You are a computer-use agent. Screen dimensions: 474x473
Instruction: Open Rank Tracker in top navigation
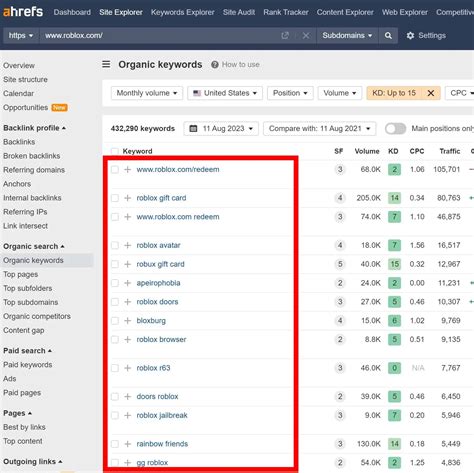[x=286, y=12]
